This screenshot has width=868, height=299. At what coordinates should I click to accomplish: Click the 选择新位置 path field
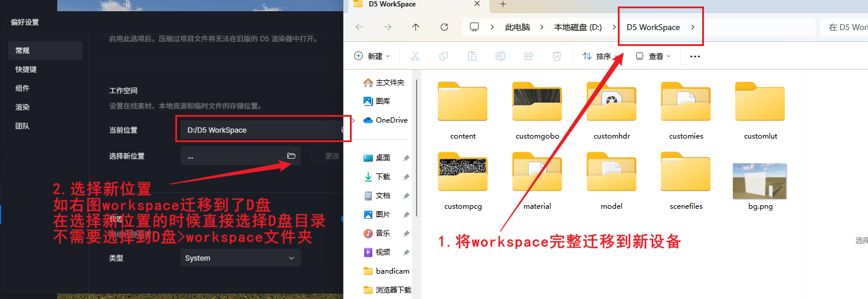point(240,156)
